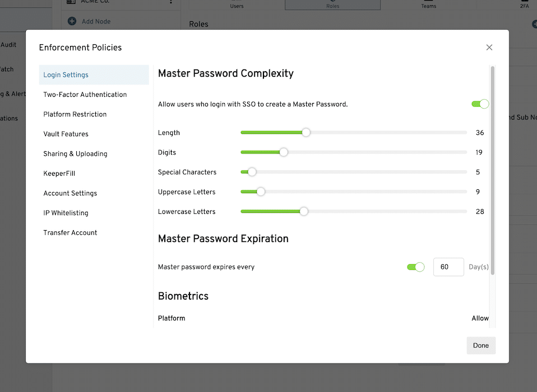Click the Lowercase Letters slider handle

pos(304,212)
